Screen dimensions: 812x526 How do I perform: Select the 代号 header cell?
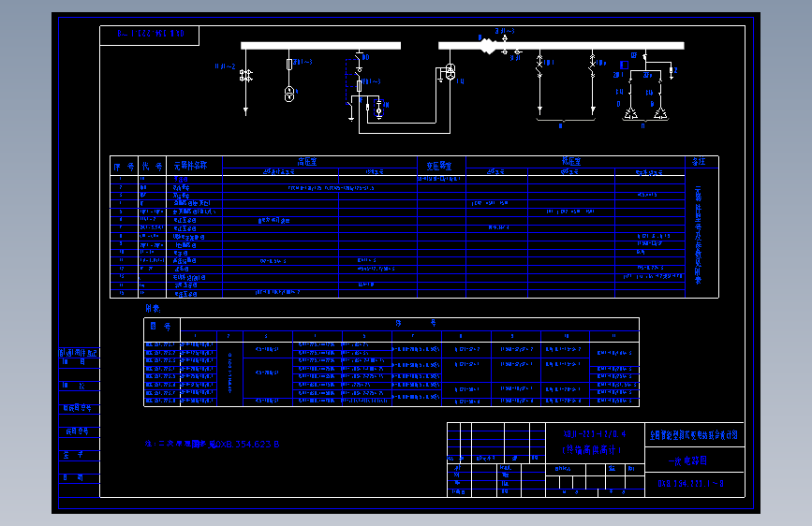(153, 167)
